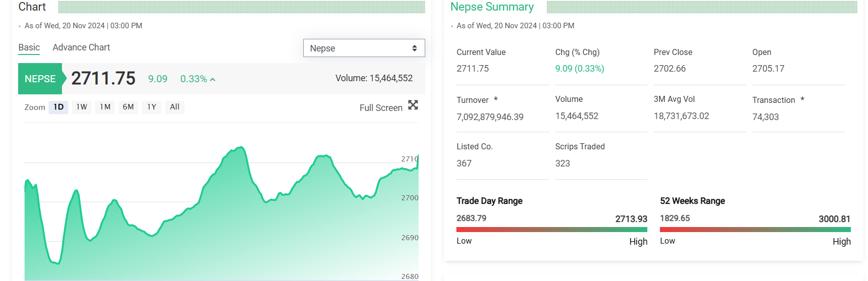Viewport: 868px width, 281px height.
Task: Click the green up-arrow beside 0.33%
Action: click(213, 80)
